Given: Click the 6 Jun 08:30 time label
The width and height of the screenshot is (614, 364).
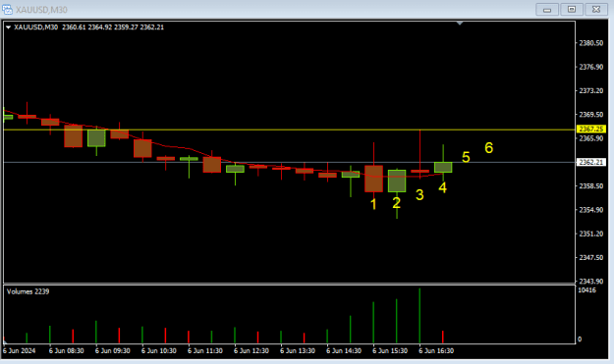Looking at the screenshot, I should [66, 350].
